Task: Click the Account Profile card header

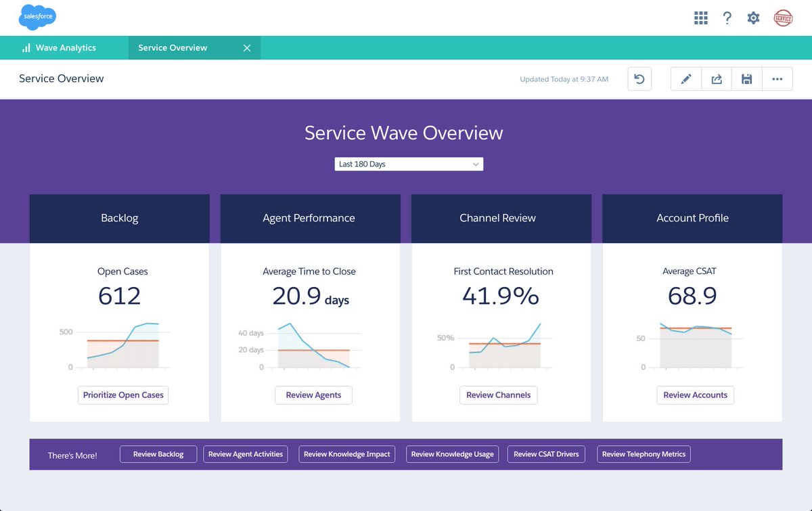Action: coord(692,219)
